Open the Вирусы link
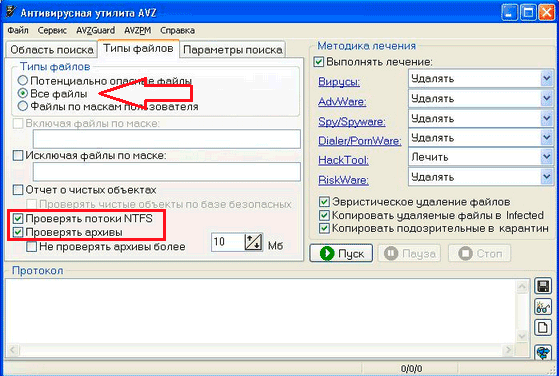 coord(339,82)
